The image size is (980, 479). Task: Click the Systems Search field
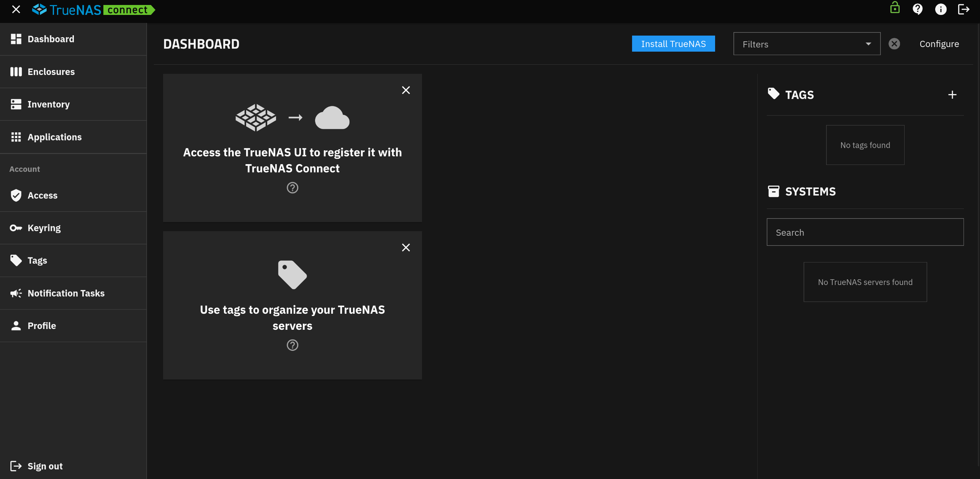click(865, 232)
